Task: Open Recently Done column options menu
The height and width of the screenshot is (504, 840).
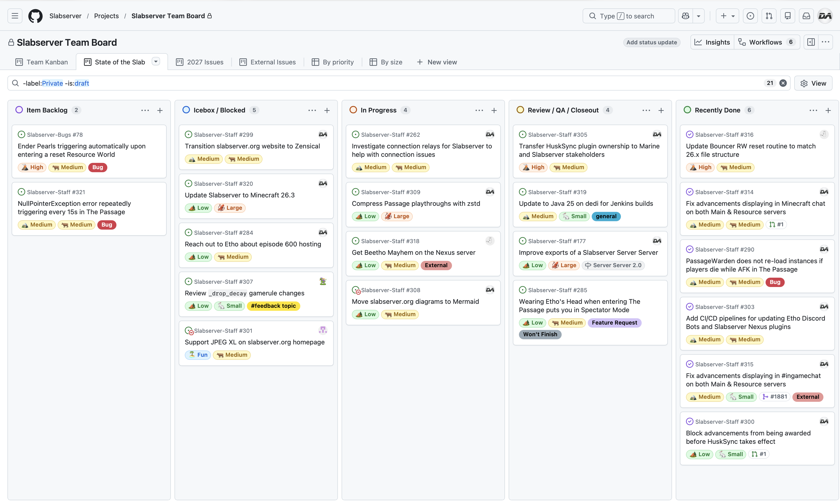Action: [813, 110]
